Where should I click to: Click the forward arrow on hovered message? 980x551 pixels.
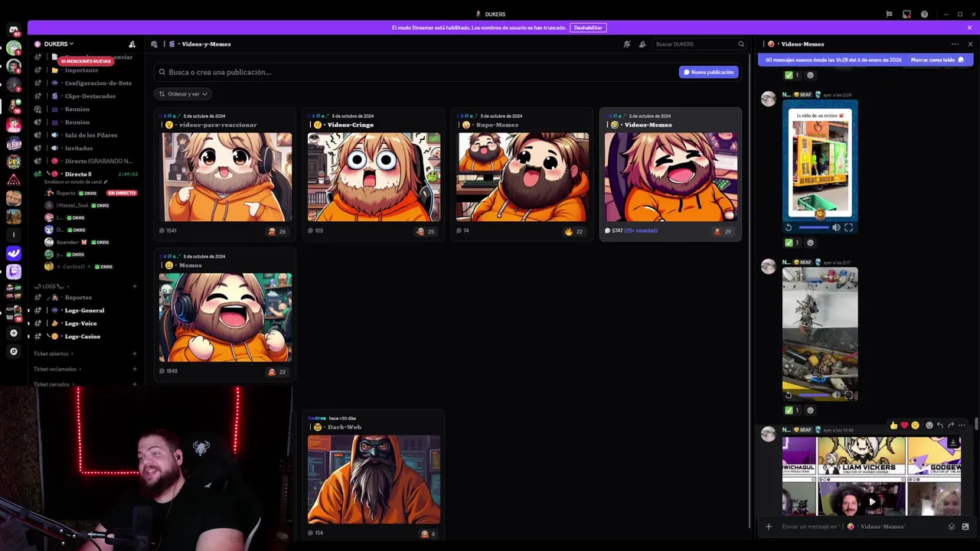(x=951, y=425)
